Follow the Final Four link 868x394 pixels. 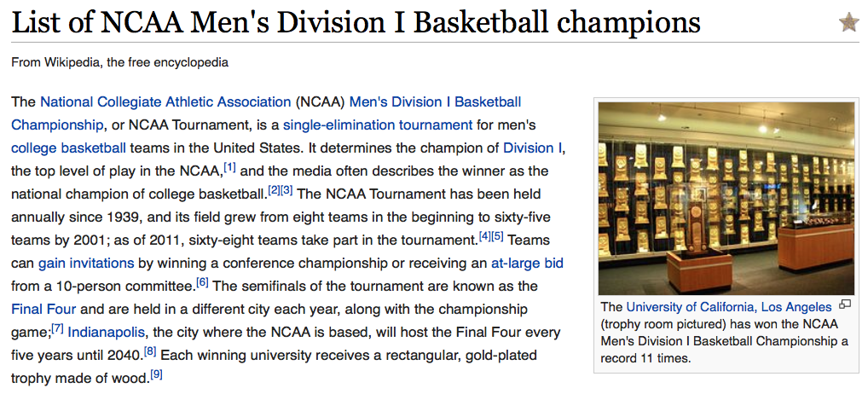click(x=43, y=310)
